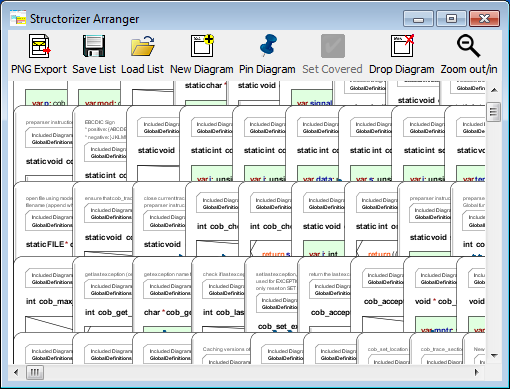Click vertical scrollbar up arrow
This screenshot has height=389, width=510.
(x=494, y=90)
